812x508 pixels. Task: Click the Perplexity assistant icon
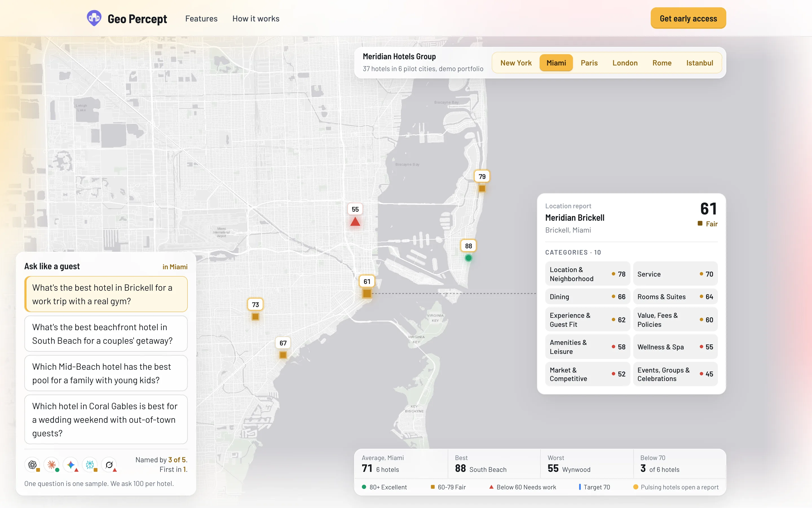pyautogui.click(x=90, y=465)
